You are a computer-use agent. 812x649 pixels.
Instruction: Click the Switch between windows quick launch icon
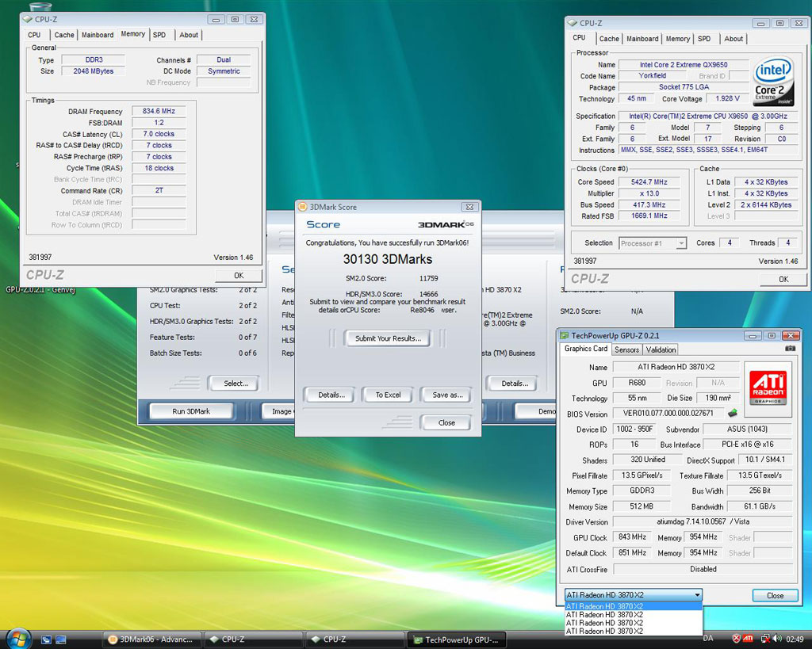point(60,639)
